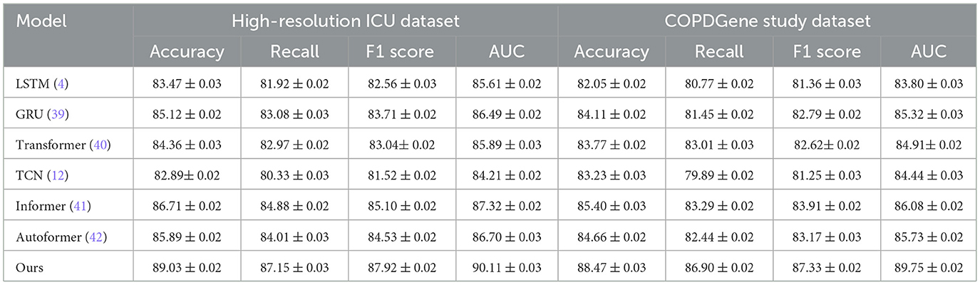This screenshot has height=285, width=980.
Task: Select Ours ICU accuracy value 89.03 ± 0.02
Action: [187, 269]
